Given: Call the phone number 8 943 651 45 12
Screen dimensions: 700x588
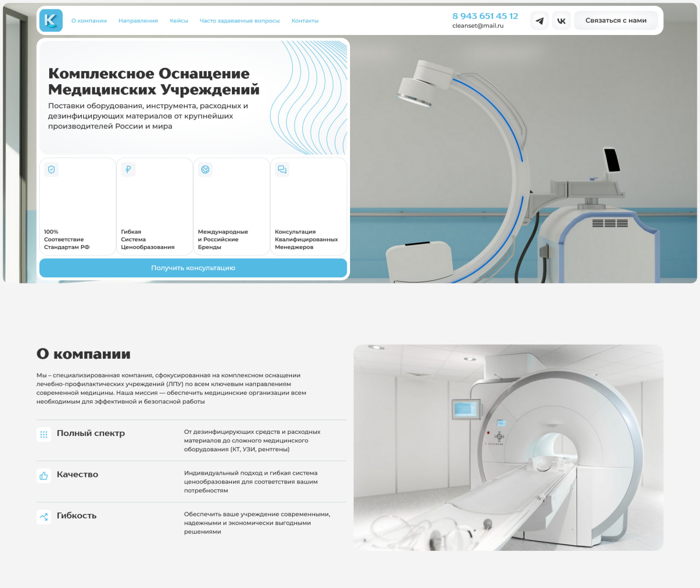Looking at the screenshot, I should (485, 16).
